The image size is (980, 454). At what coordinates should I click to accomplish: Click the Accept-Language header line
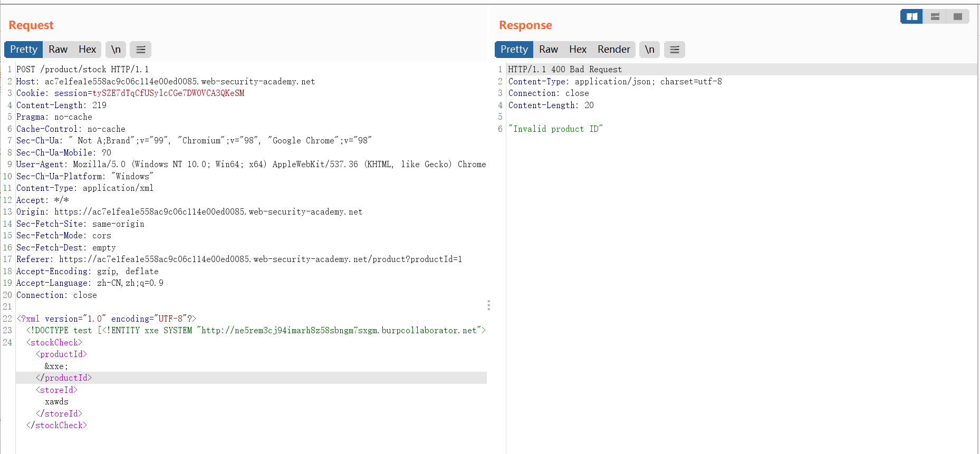tap(90, 283)
